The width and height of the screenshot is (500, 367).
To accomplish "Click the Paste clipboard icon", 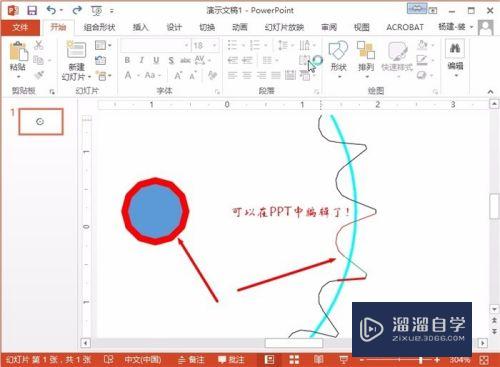I will (18, 52).
